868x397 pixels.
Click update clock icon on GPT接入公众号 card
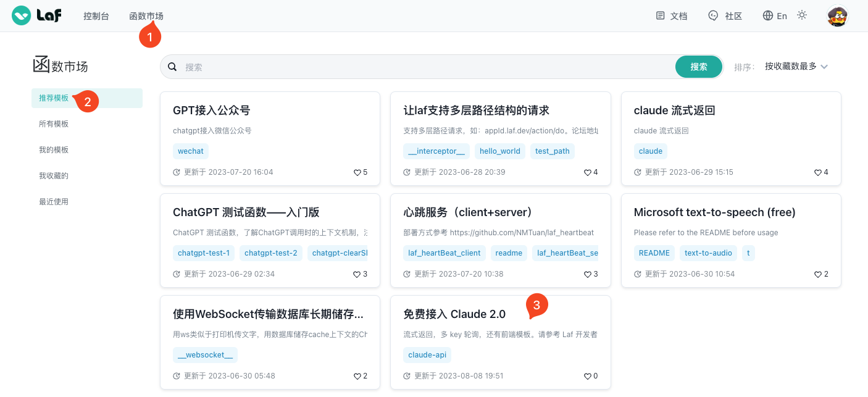[177, 172]
